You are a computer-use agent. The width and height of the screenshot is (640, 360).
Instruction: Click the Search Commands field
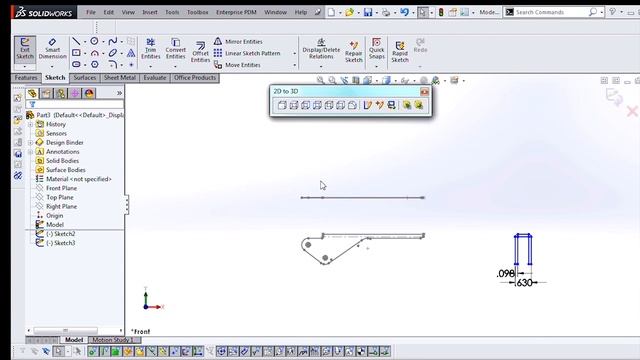(551, 12)
